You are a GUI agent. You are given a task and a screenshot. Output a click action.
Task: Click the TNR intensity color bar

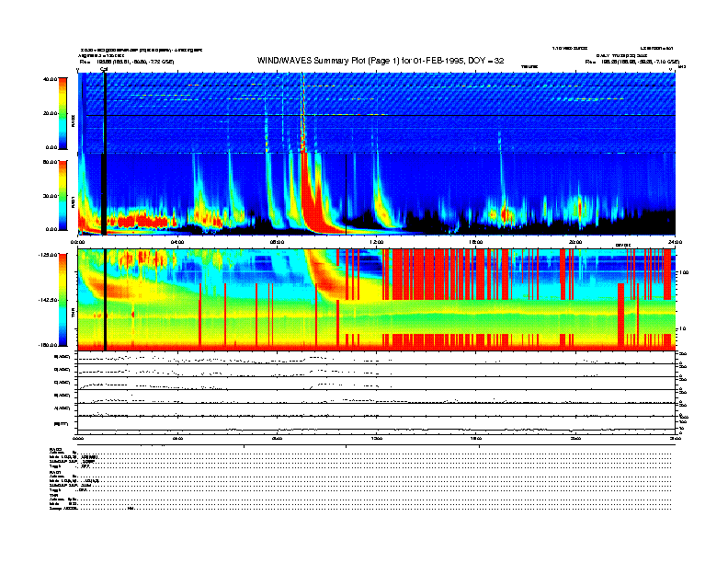[63, 300]
